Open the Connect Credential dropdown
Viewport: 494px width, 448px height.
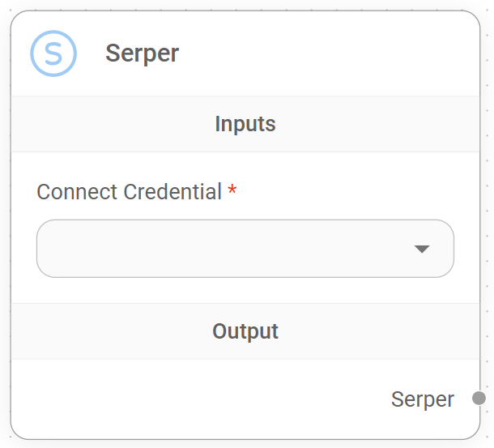[x=245, y=249]
